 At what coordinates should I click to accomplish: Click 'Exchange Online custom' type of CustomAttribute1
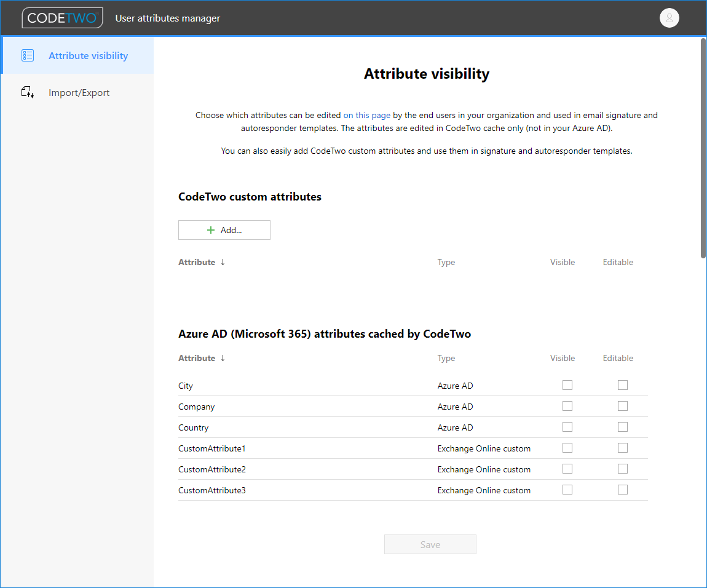click(x=484, y=448)
